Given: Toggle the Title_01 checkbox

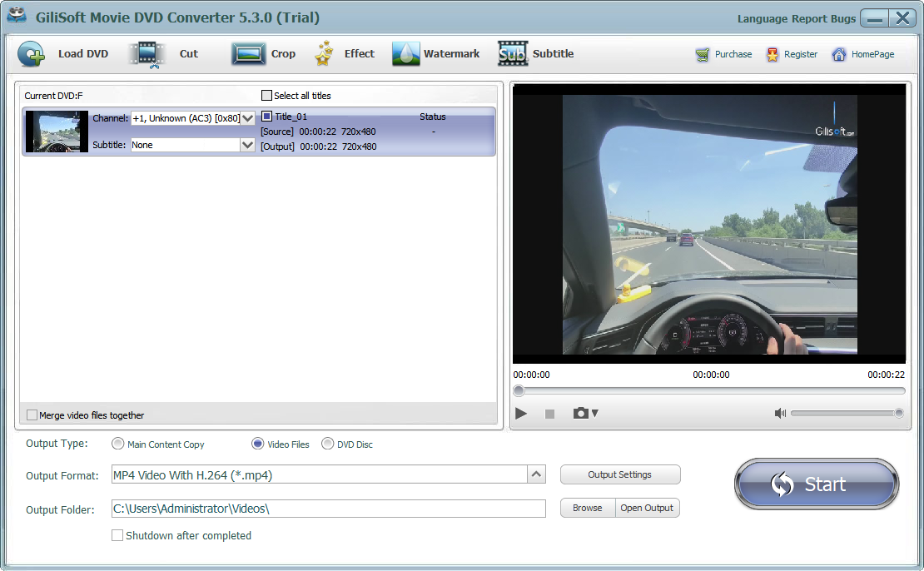Looking at the screenshot, I should 266,116.
